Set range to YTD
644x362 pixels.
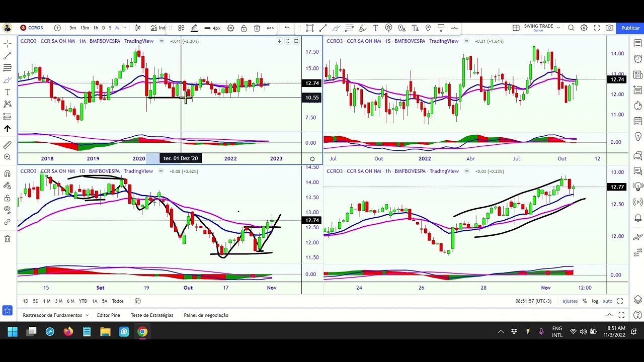[x=83, y=301]
